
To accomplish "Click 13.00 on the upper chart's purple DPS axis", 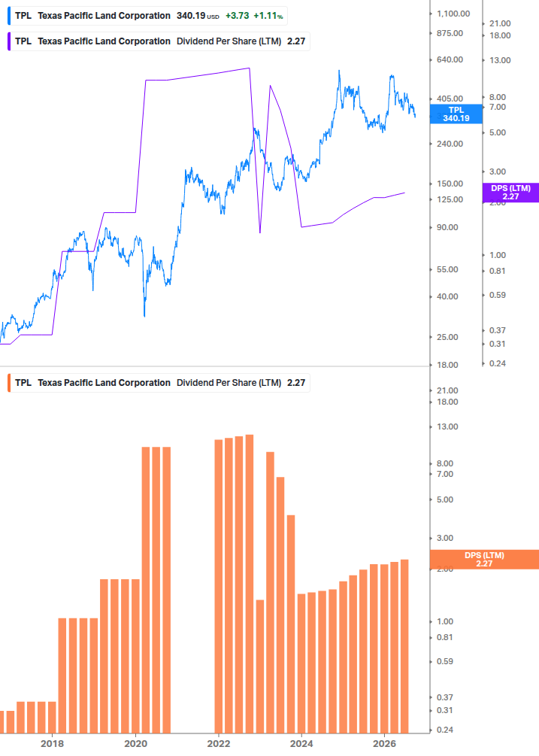I will click(x=500, y=60).
